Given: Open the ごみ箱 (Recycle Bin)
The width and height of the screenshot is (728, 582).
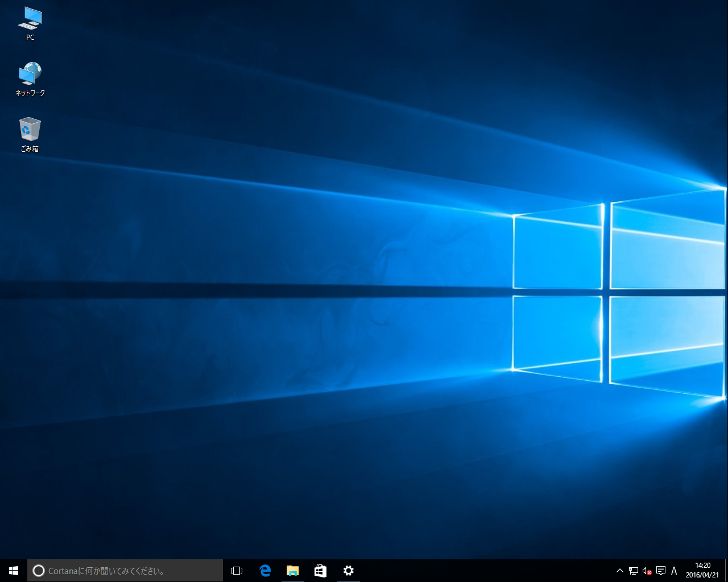Looking at the screenshot, I should pyautogui.click(x=29, y=130).
